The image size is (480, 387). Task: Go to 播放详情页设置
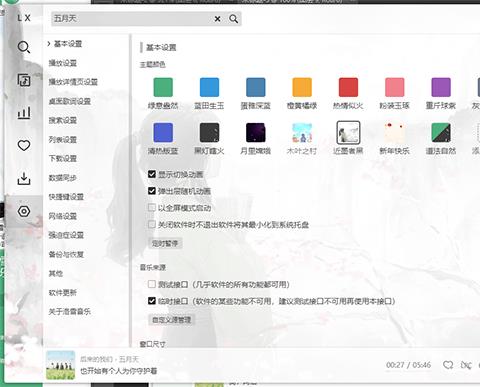click(73, 82)
